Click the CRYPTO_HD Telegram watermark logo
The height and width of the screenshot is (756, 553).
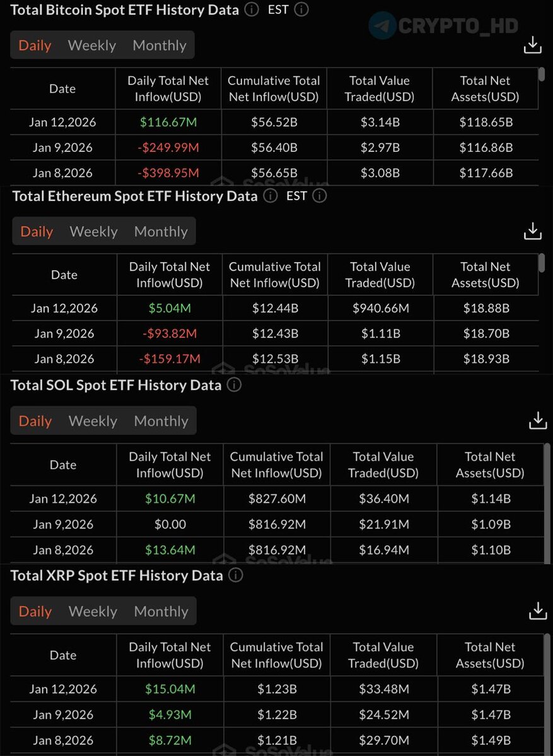coord(383,26)
